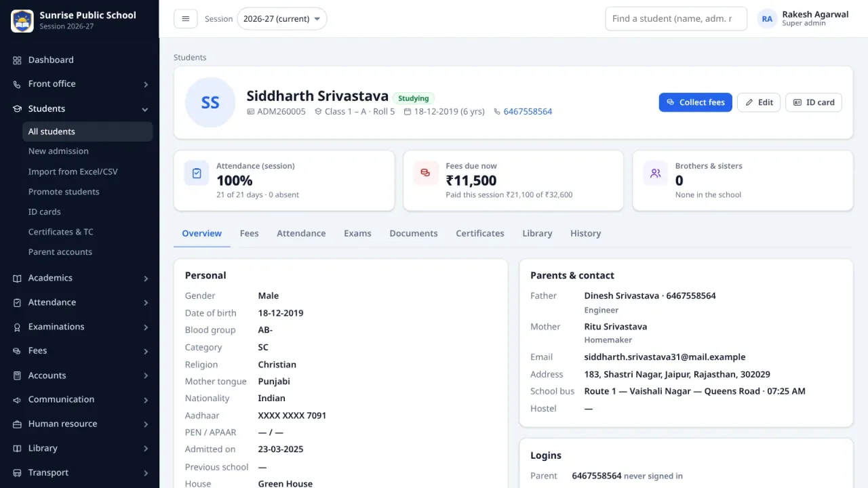Click the email siddharth.srivastava31@mail.example
Screen dimensions: 868x488
(665, 357)
